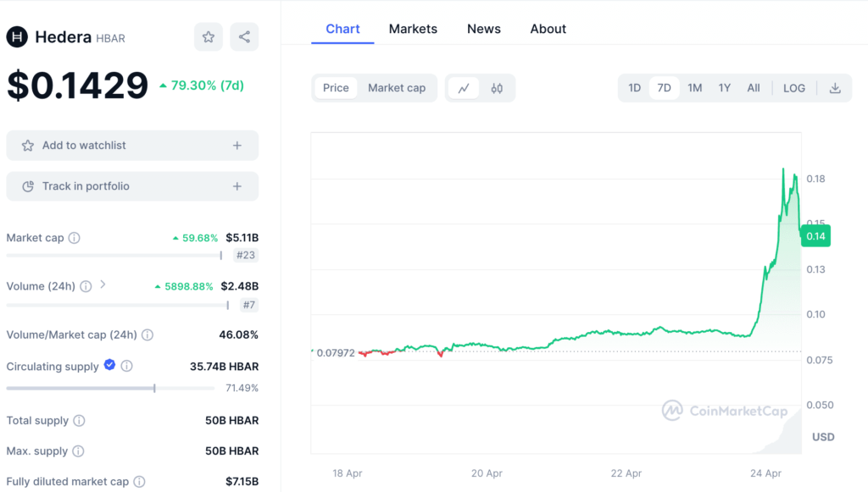Image resolution: width=868 pixels, height=492 pixels.
Task: Click the star favorite icon beside Hedera
Action: [x=208, y=36]
